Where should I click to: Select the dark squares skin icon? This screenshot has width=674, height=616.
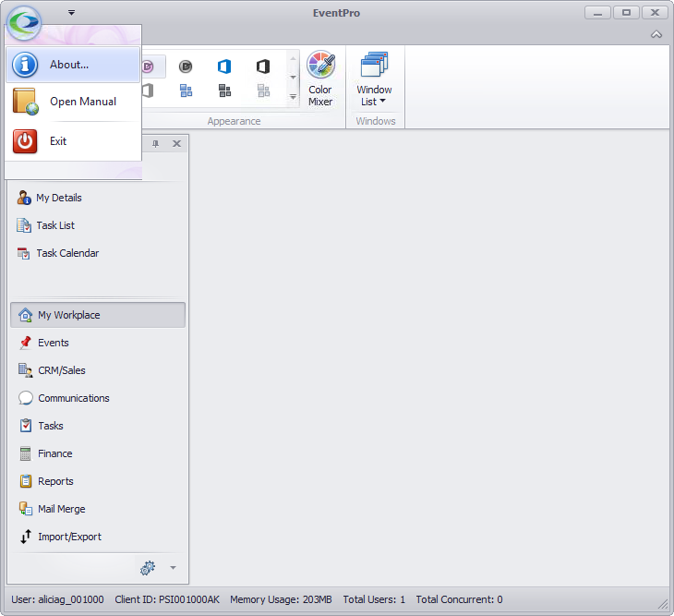pyautogui.click(x=224, y=91)
